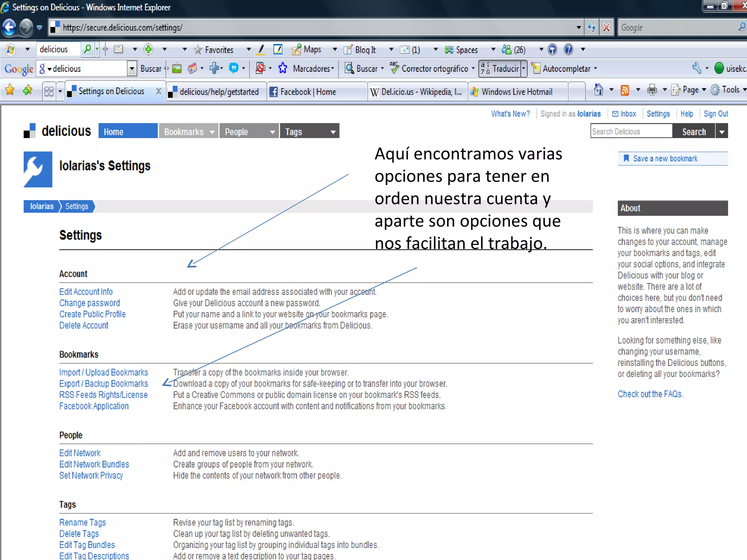Switch to the Windows Live Hotmail tab
This screenshot has height=560, width=747.
click(516, 92)
